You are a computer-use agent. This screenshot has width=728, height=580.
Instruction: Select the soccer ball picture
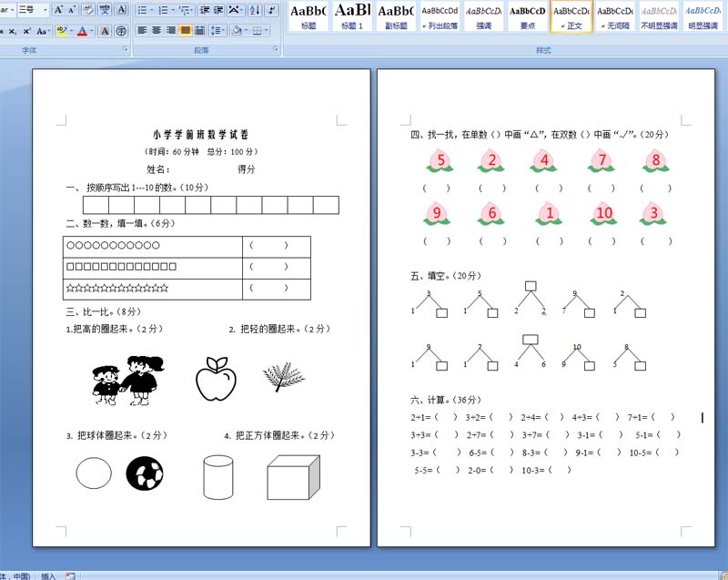145,473
